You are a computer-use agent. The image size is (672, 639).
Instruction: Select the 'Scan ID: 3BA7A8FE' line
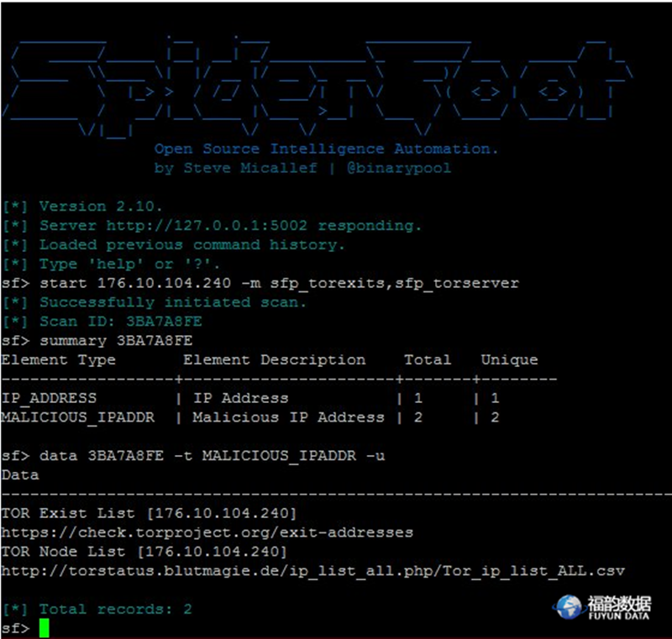[x=120, y=322]
